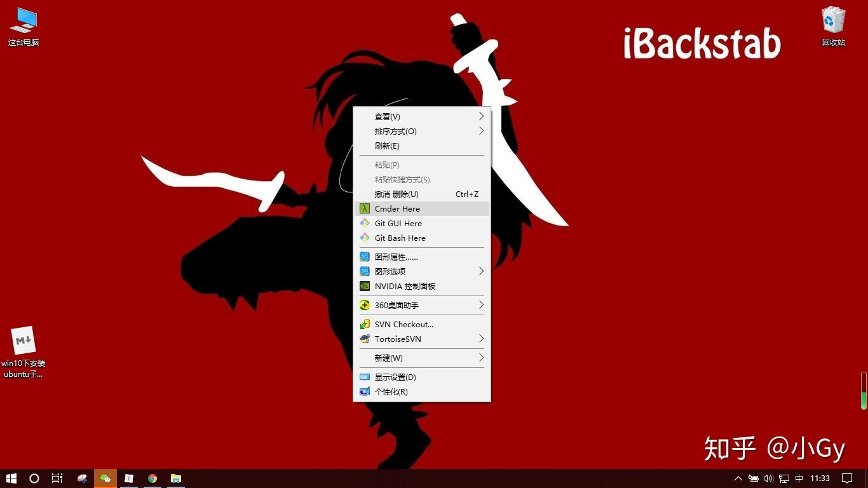Choose 撤消 删除(U) undo delete
Screen dimensions: 868x488
pyautogui.click(x=422, y=194)
